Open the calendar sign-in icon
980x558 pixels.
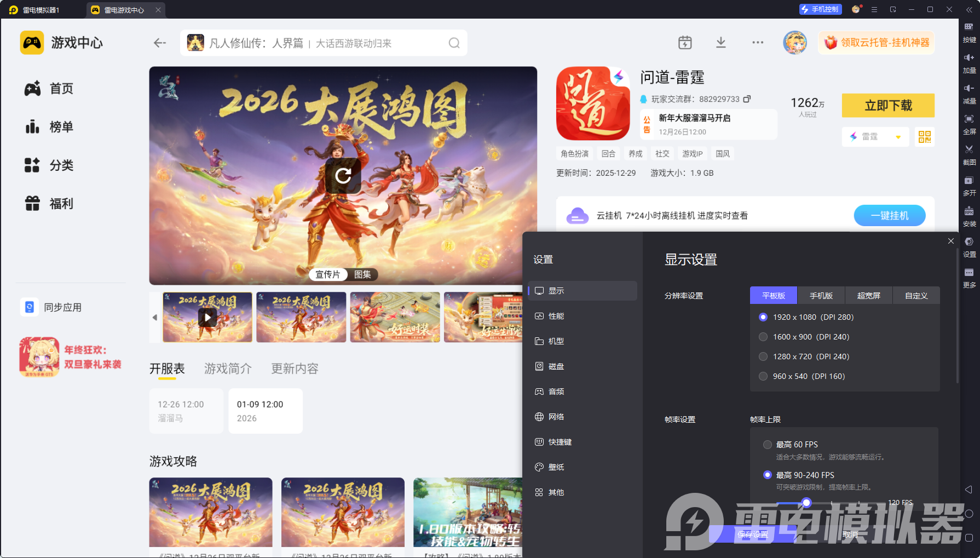point(685,43)
